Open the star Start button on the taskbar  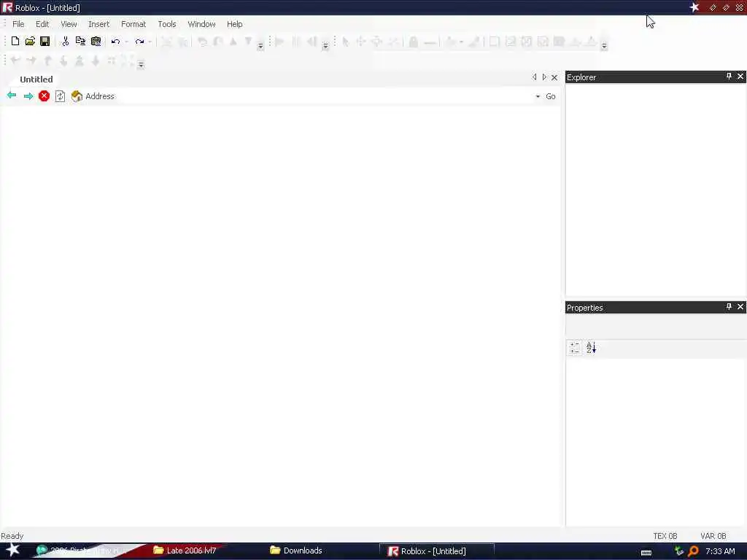pos(12,550)
